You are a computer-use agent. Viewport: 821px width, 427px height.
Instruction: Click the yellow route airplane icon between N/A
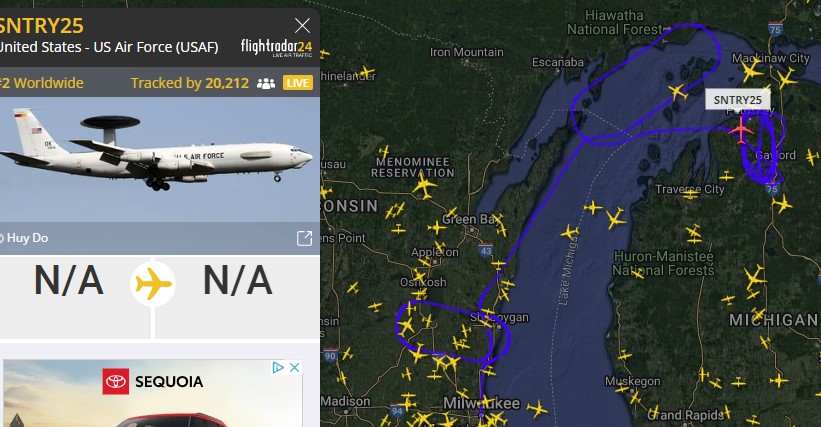153,284
